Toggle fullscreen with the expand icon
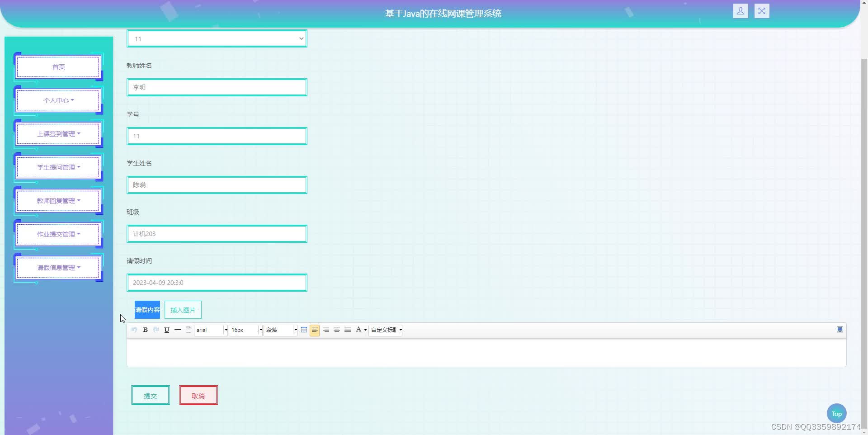The image size is (868, 435). click(x=762, y=11)
